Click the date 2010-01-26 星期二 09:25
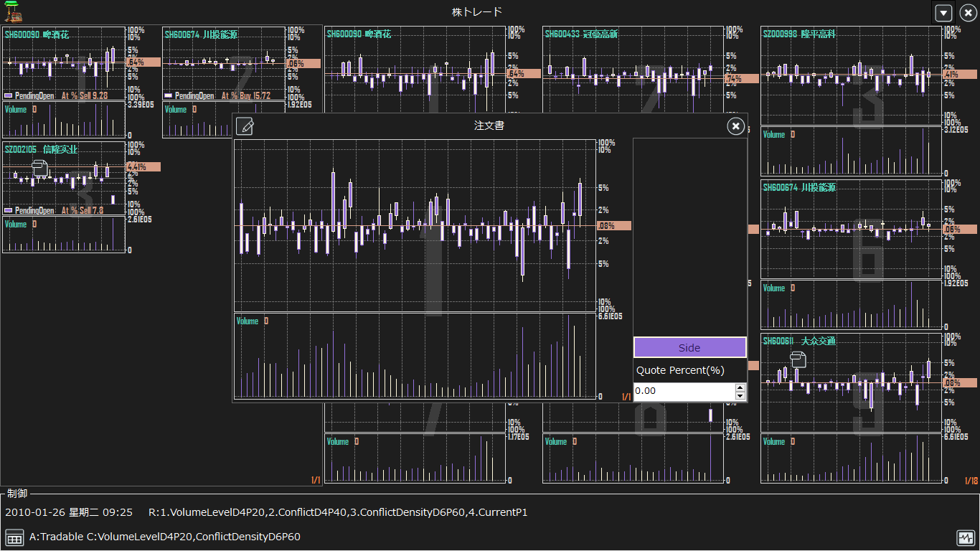 tap(69, 512)
